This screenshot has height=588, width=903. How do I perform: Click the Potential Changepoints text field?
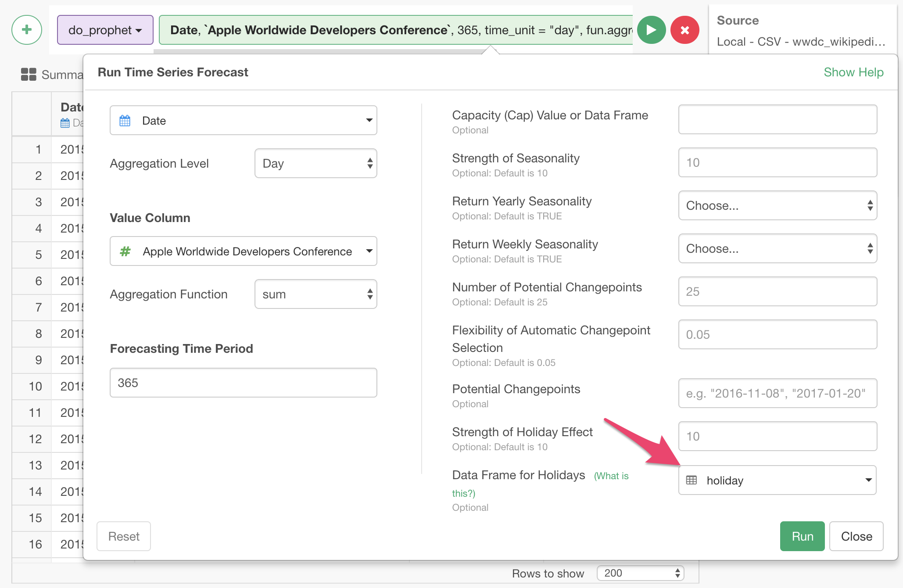click(777, 393)
